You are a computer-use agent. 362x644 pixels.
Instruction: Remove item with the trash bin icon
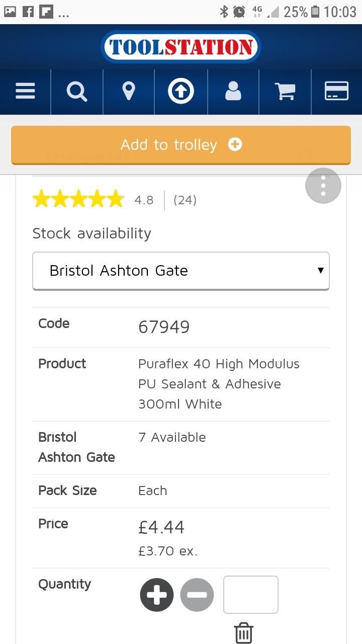tap(243, 633)
